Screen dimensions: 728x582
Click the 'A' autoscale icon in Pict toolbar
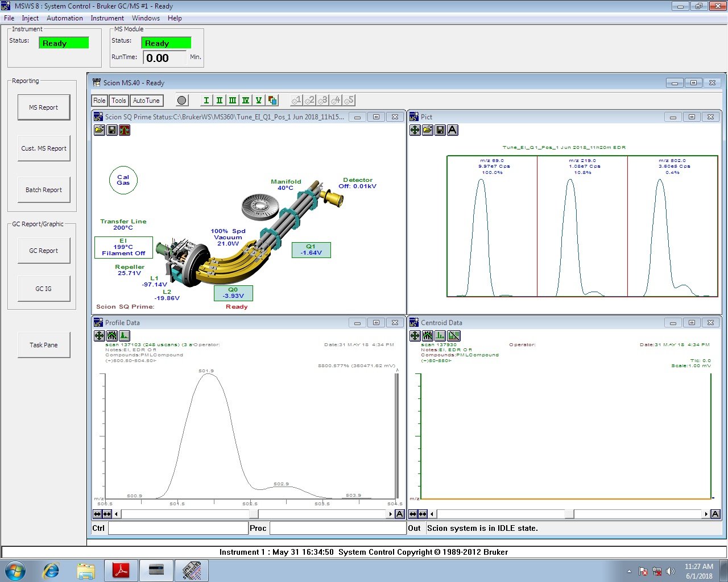(452, 130)
